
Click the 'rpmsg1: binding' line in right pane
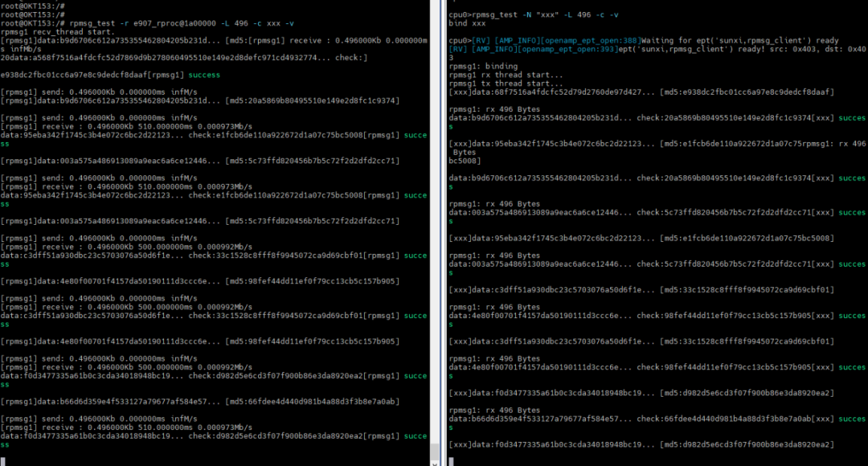point(483,67)
